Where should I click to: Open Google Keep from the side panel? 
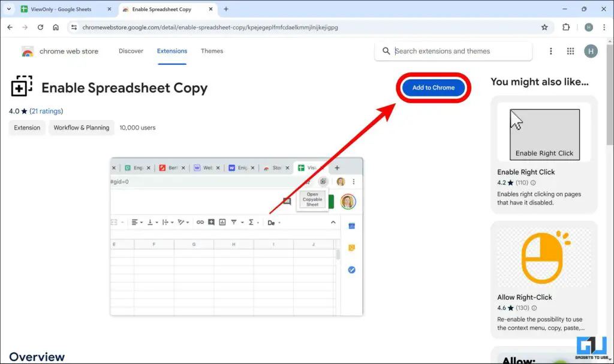pos(352,247)
